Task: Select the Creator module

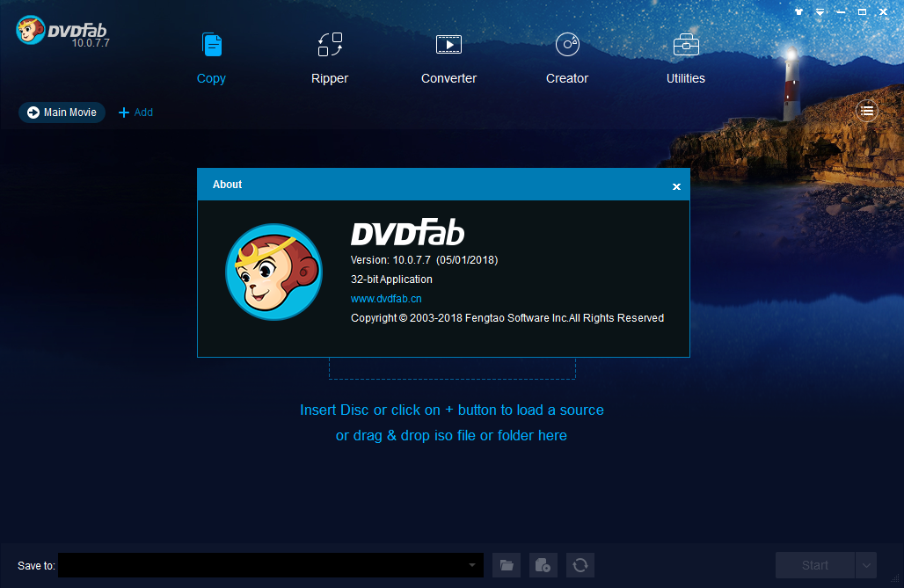Action: [567, 59]
